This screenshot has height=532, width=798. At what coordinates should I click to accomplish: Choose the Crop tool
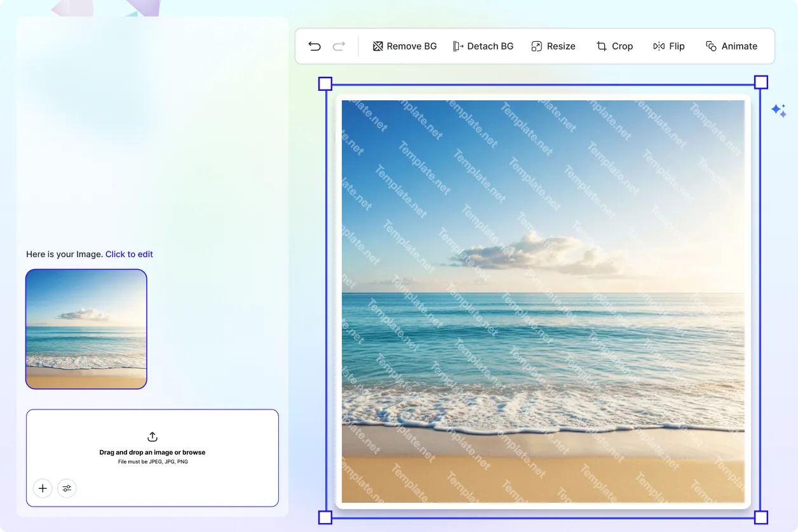click(614, 46)
